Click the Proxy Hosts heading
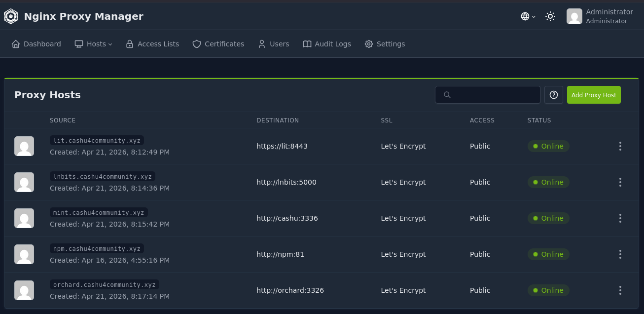The image size is (644, 314). (x=47, y=95)
